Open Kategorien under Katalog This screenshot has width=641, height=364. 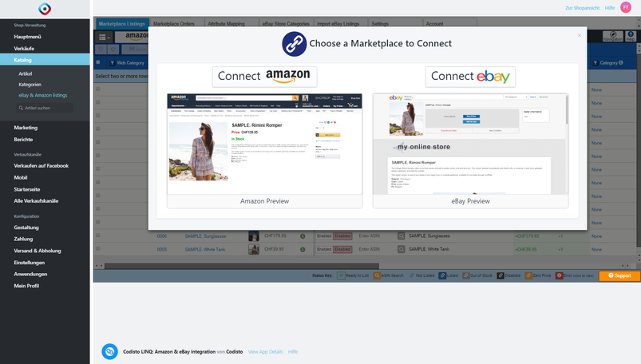[x=30, y=85]
